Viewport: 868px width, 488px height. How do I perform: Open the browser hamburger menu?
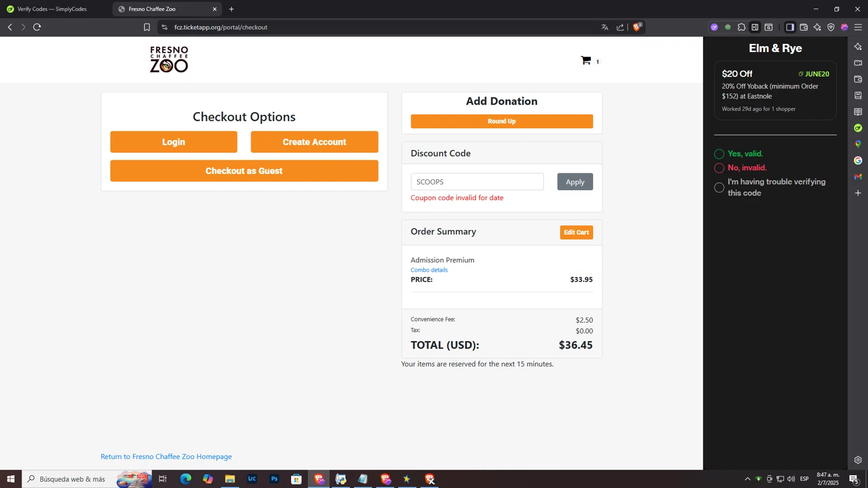pyautogui.click(x=858, y=27)
